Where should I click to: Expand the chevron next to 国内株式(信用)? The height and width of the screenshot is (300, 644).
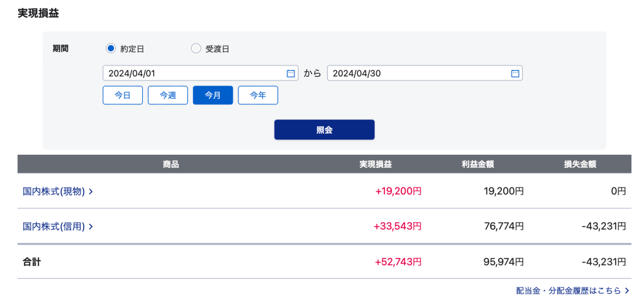coord(91,226)
